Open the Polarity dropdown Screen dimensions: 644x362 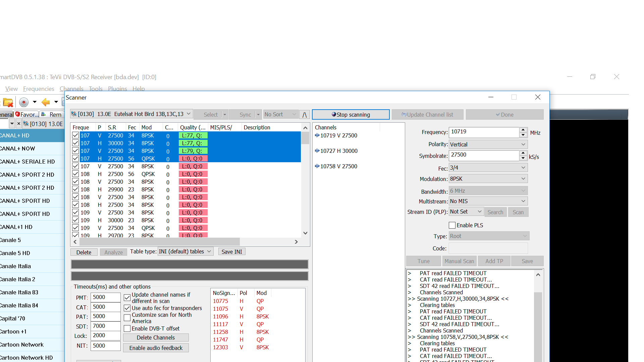tap(488, 144)
